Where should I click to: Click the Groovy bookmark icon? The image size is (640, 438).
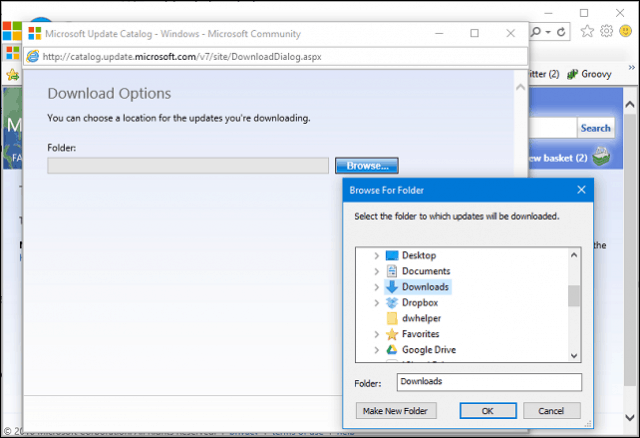(573, 74)
